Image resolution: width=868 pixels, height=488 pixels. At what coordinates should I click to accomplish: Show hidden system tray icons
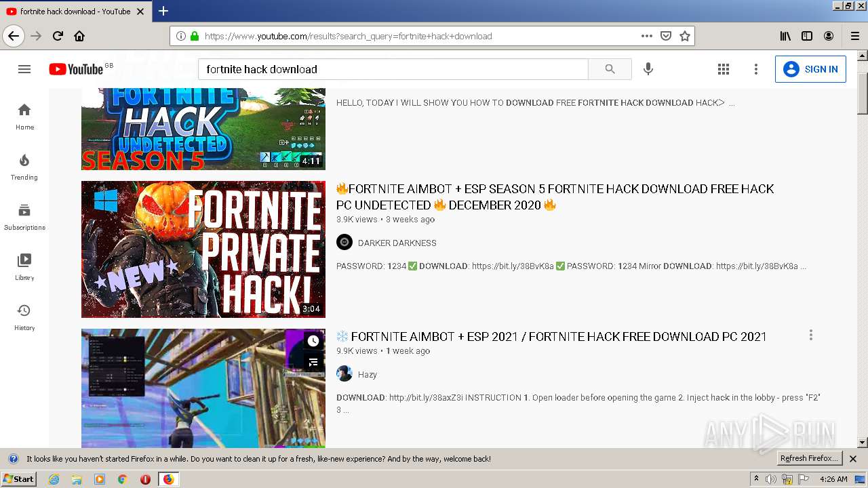tap(756, 479)
